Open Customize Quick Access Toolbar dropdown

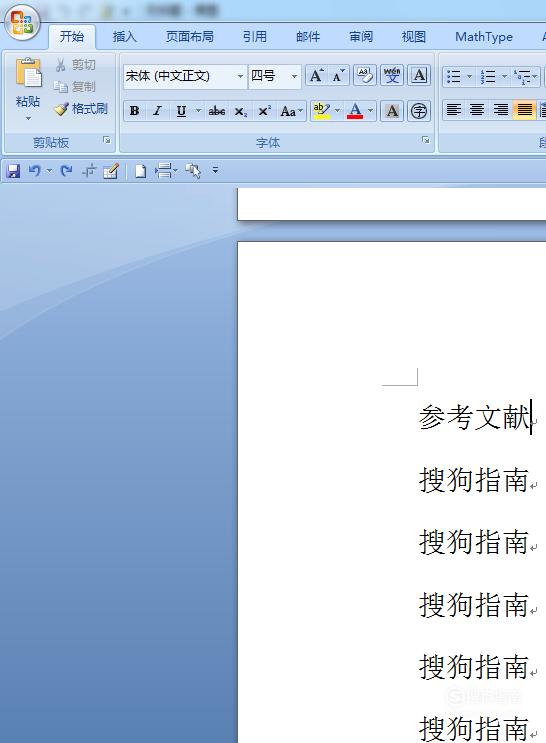[215, 170]
